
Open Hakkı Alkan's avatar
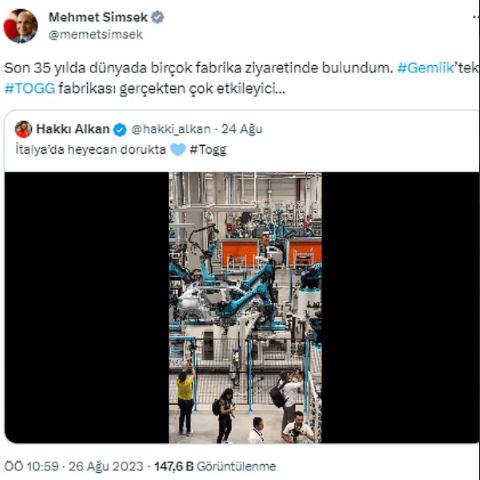tap(24, 129)
